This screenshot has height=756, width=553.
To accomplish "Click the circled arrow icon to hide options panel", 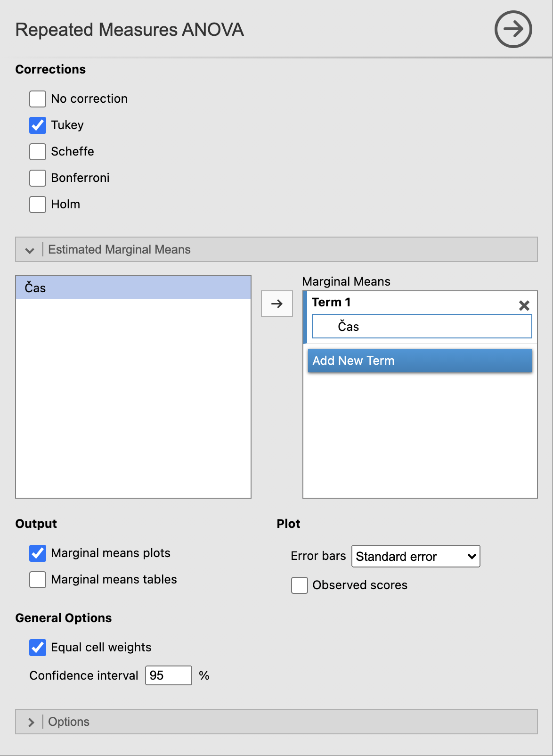I will 513,29.
